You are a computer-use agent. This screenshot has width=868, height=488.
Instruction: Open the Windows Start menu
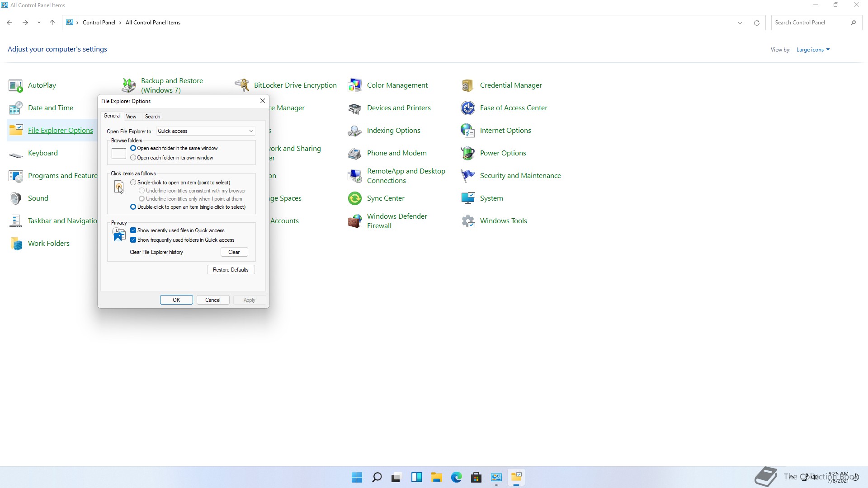coord(357,477)
